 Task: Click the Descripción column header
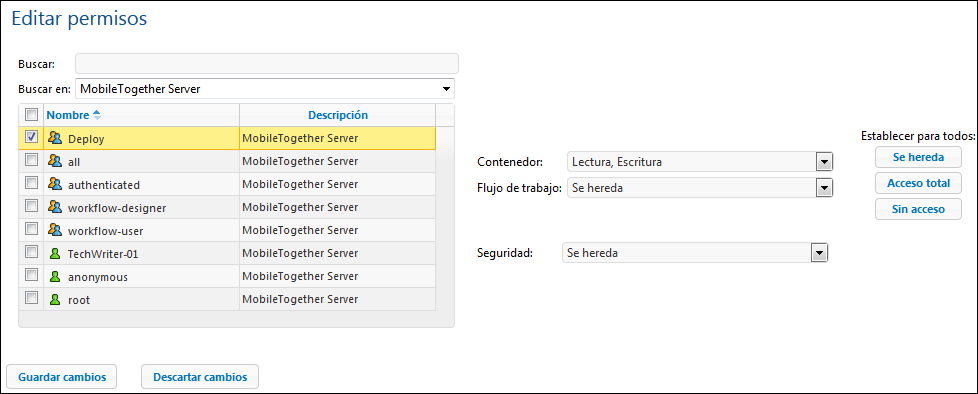click(x=337, y=115)
